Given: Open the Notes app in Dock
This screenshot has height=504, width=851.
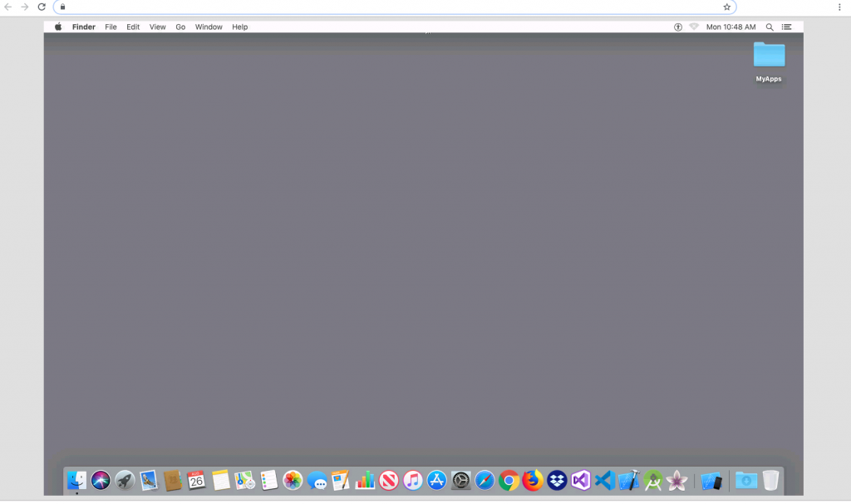Looking at the screenshot, I should pos(220,480).
